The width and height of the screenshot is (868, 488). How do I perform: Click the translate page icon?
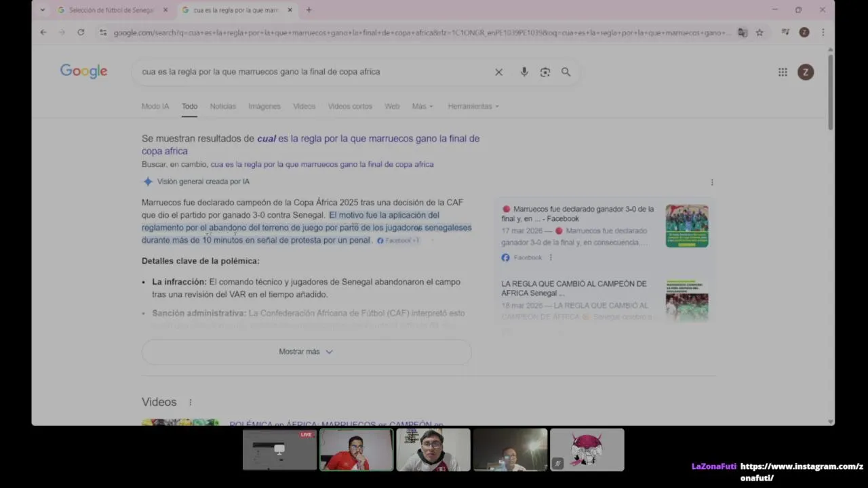point(743,33)
